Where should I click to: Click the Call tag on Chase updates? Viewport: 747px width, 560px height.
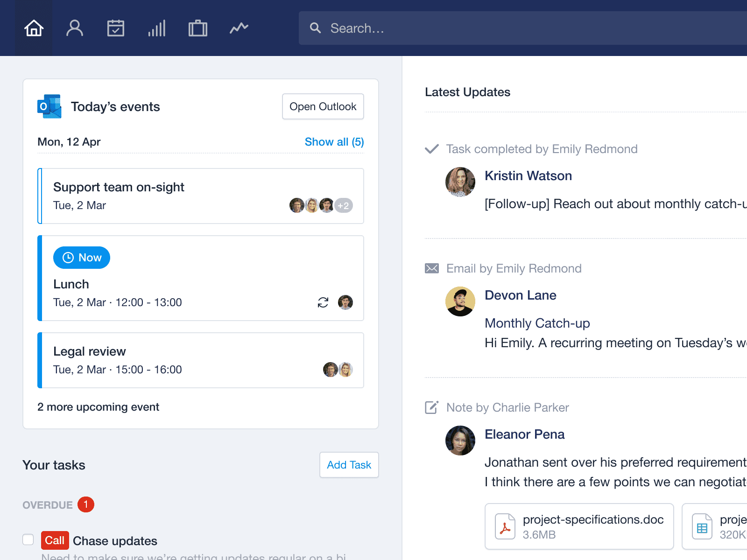(55, 540)
